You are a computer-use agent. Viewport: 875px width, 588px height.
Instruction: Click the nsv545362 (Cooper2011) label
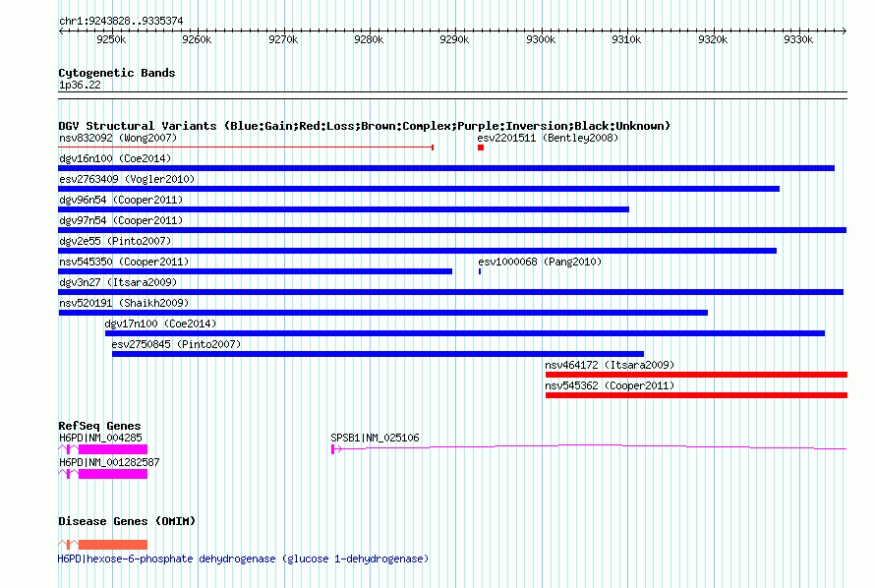[x=610, y=385]
